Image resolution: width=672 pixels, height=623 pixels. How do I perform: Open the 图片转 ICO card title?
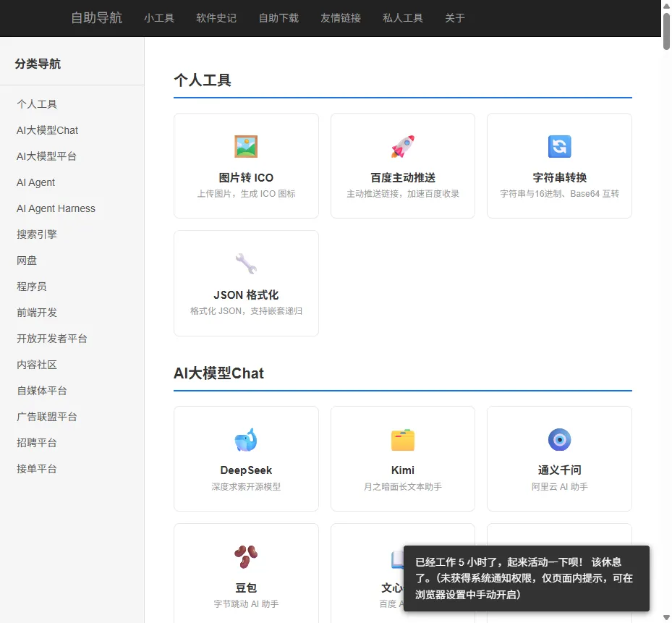(246, 177)
